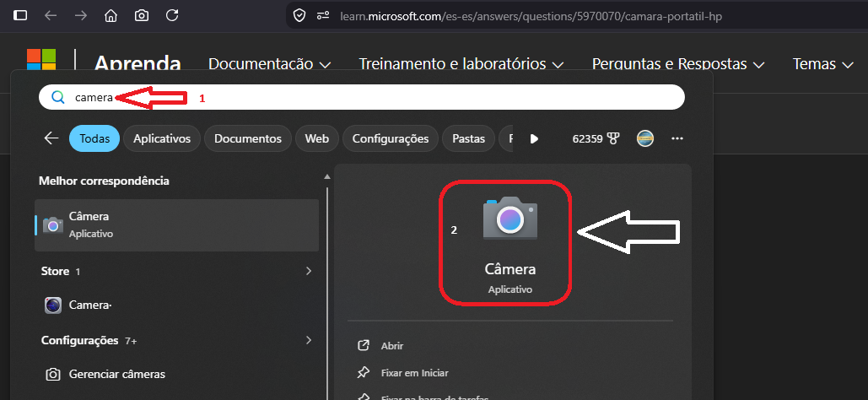Expand the Configurações results chevron
This screenshot has width=868, height=400.
[x=309, y=339]
